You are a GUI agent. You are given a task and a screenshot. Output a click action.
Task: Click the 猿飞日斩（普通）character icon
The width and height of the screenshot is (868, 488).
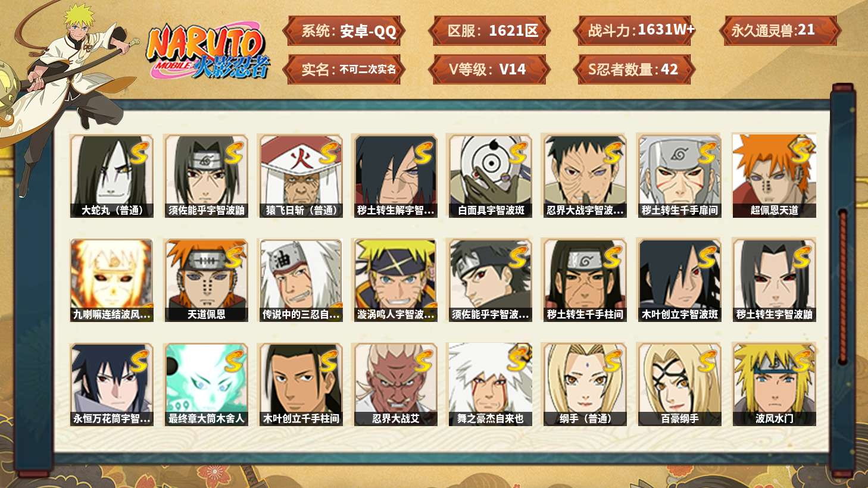(301, 176)
